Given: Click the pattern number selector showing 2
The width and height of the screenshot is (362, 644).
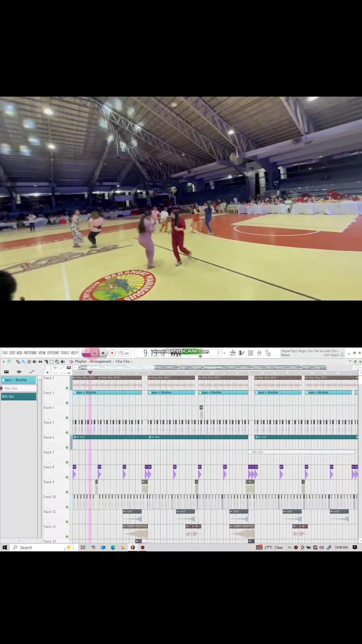Looking at the screenshot, I should (217, 353).
